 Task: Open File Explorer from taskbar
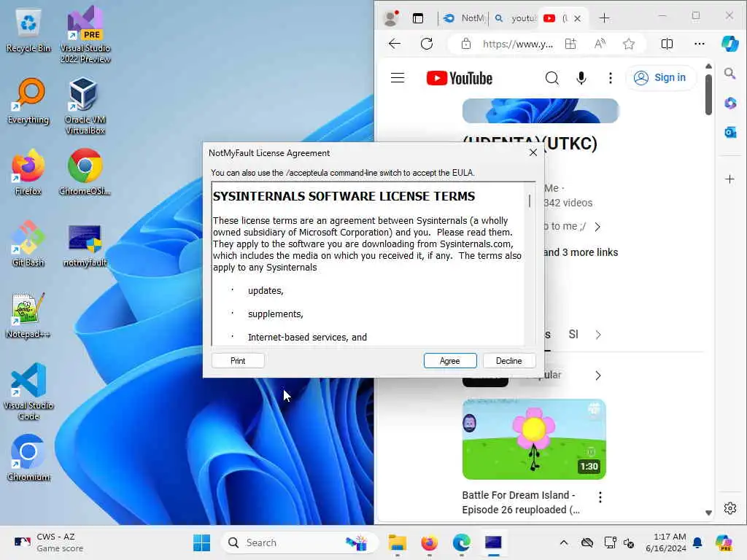[x=398, y=542]
